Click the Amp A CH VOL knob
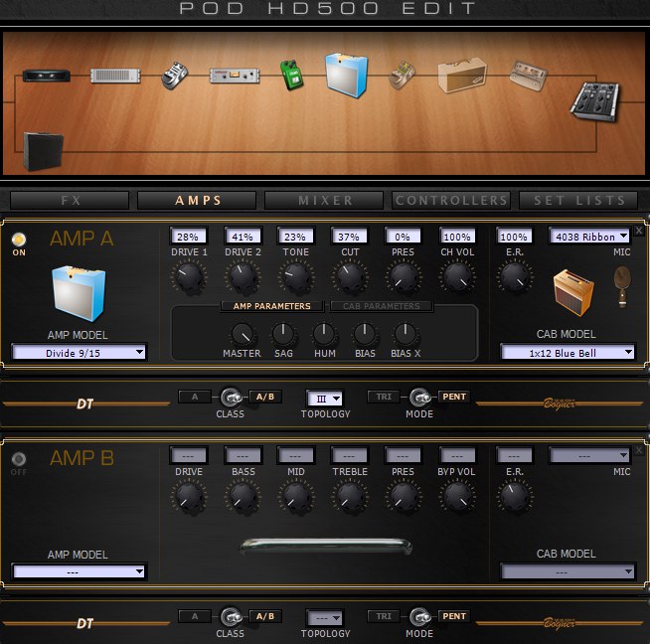Screen dimensions: 650x644 click(x=457, y=277)
